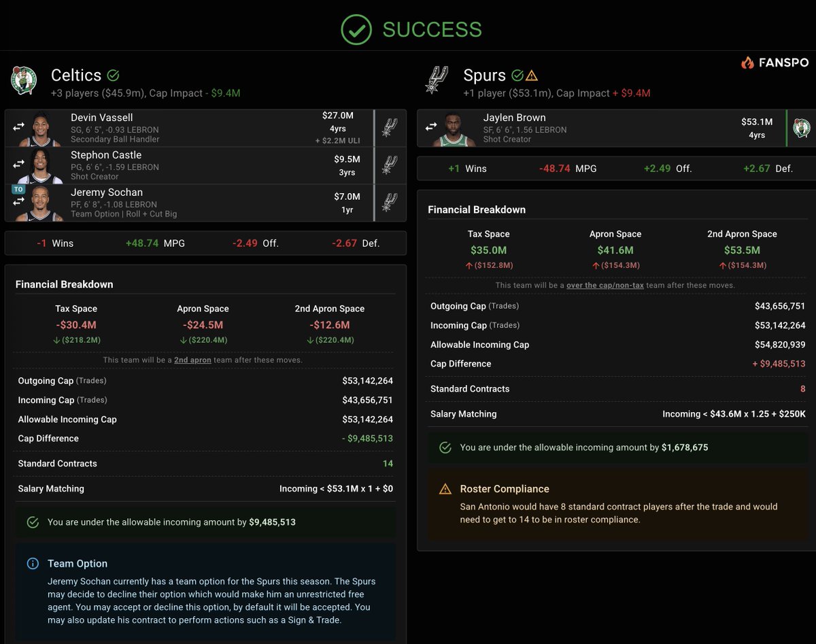Click Celtics logo on Jaylen Brown row
The height and width of the screenshot is (644, 816).
tap(802, 128)
